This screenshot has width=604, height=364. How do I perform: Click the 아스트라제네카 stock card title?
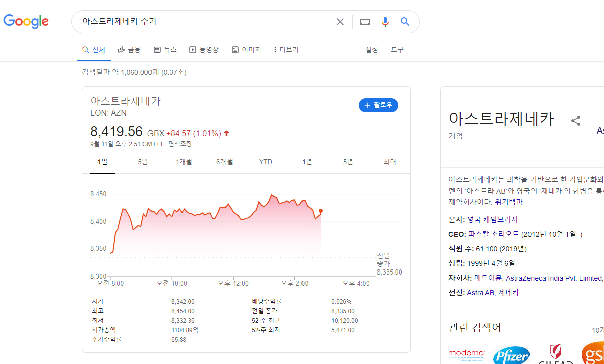(125, 101)
